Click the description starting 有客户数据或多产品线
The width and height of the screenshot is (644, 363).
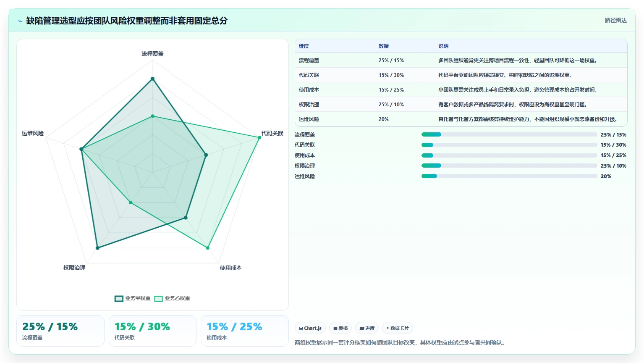point(513,105)
